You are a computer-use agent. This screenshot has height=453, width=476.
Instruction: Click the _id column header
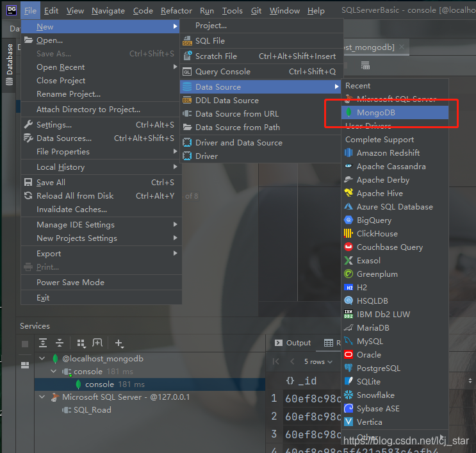(302, 381)
